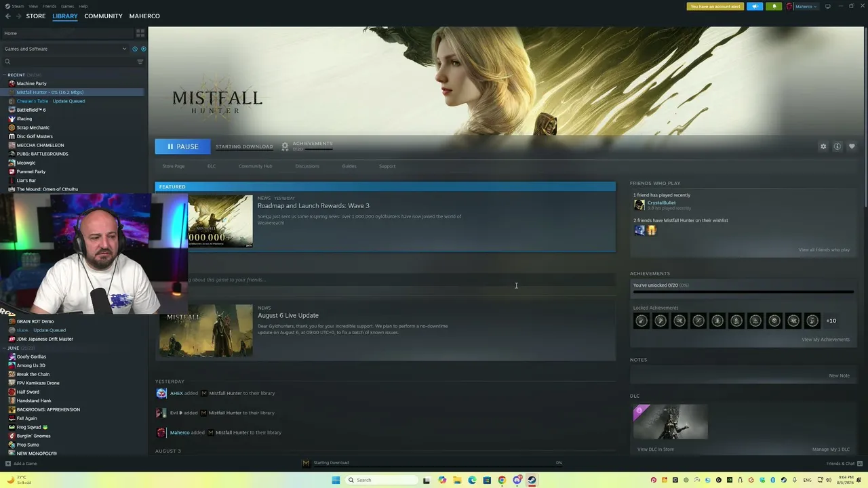This screenshot has width=868, height=488.
Task: Click the Windows taskbar search box
Action: (x=380, y=480)
